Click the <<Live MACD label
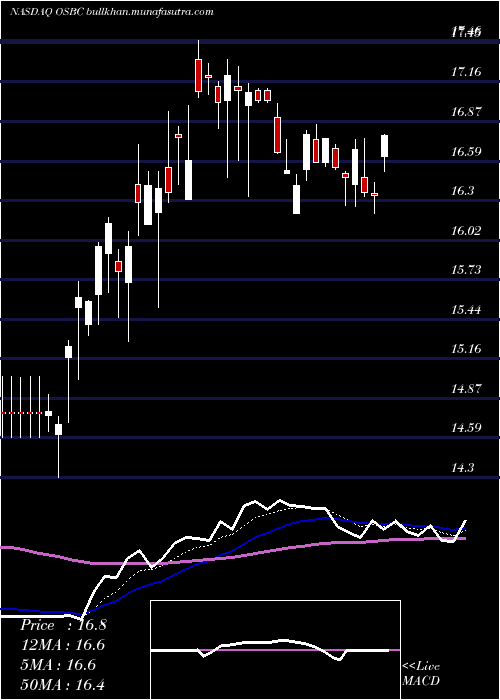Viewport: 500px width, 700px height. pos(421,673)
